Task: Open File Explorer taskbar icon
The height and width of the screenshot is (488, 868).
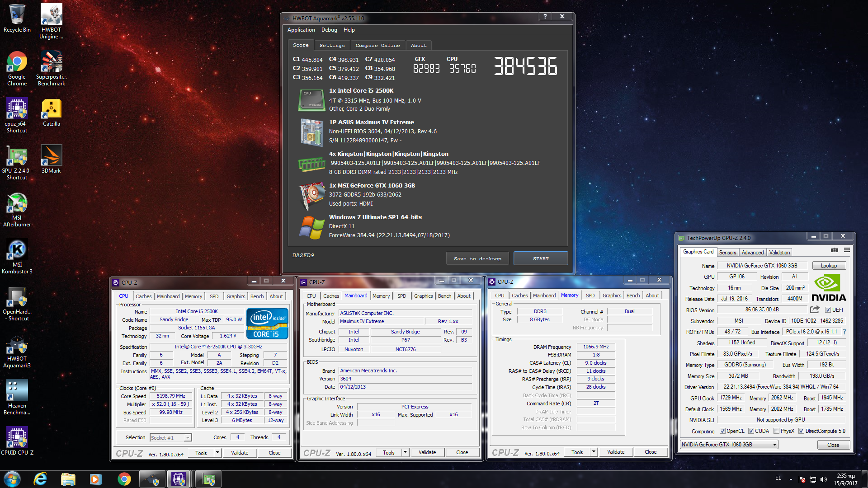Action: click(68, 479)
